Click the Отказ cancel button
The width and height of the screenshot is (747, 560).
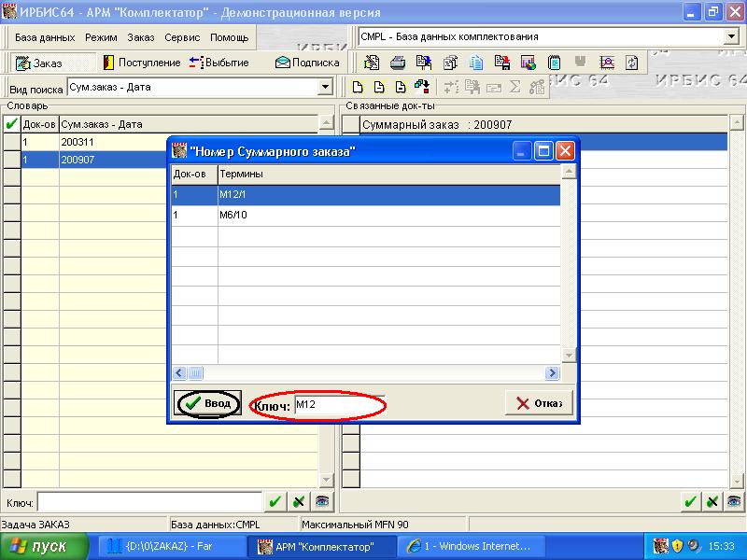click(x=539, y=404)
